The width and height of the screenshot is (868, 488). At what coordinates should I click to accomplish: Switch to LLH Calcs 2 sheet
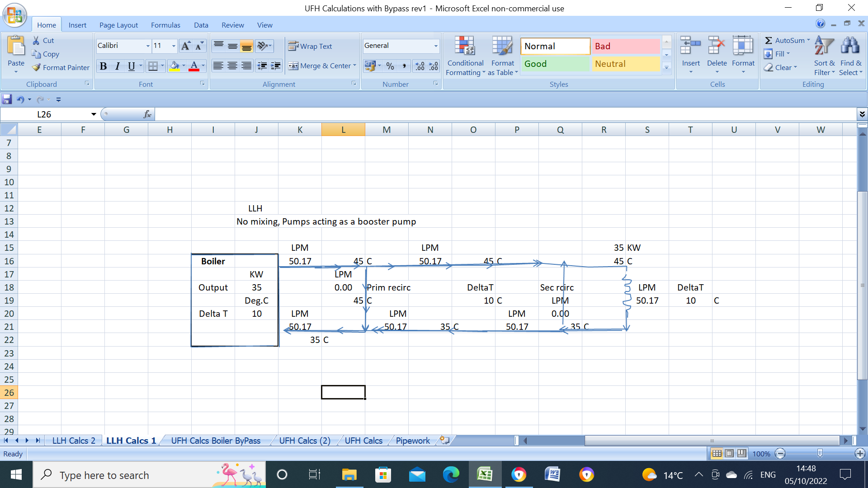pyautogui.click(x=74, y=441)
